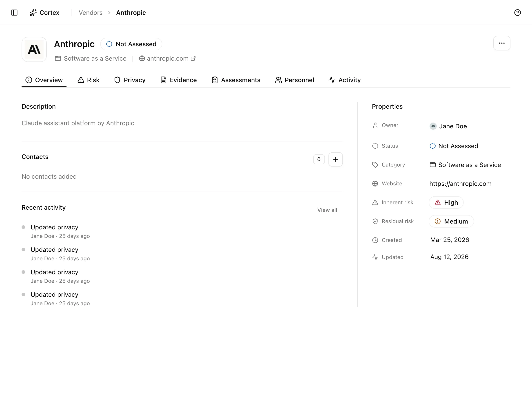Screen dimensions: 532x404
Task: Open the Assessments tab
Action: [236, 80]
